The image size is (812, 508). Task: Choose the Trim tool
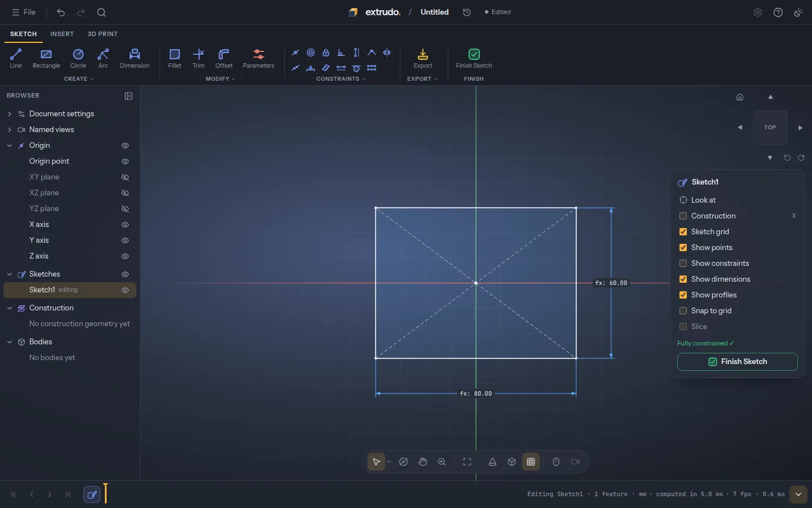(198, 59)
